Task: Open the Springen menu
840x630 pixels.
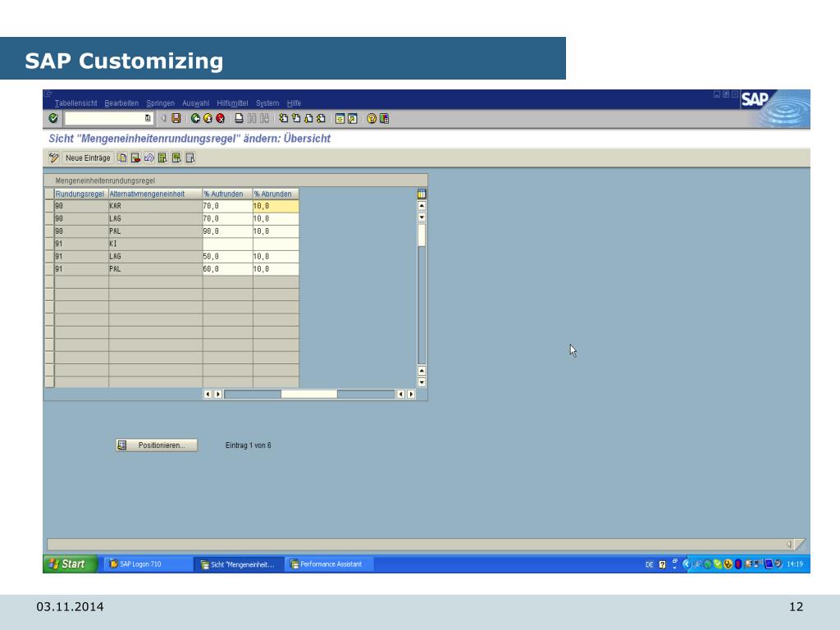Action: 161,103
